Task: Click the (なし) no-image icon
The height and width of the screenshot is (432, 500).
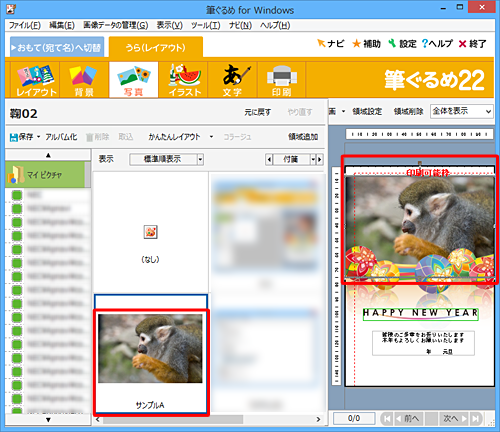Action: [150, 232]
